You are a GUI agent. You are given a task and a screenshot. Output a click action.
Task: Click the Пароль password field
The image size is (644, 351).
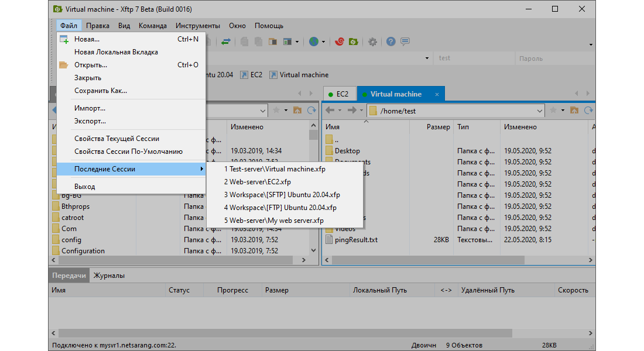(x=555, y=58)
